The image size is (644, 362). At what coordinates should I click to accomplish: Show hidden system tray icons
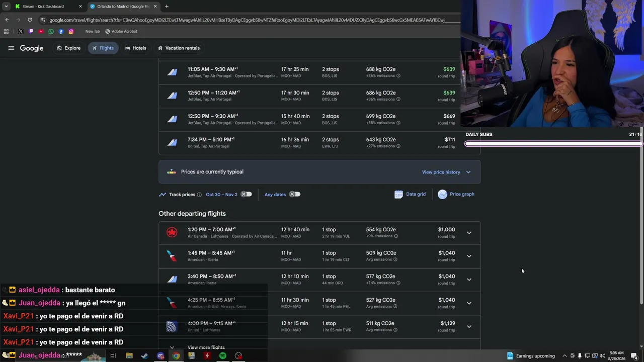(x=565, y=356)
